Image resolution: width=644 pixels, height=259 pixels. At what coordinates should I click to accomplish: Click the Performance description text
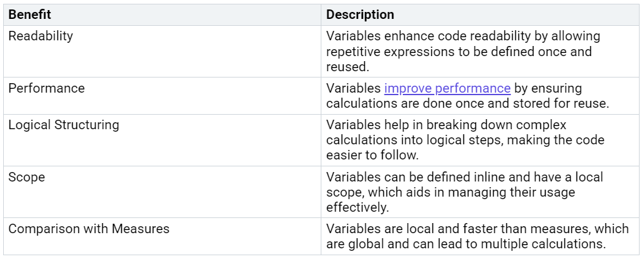tap(467, 96)
